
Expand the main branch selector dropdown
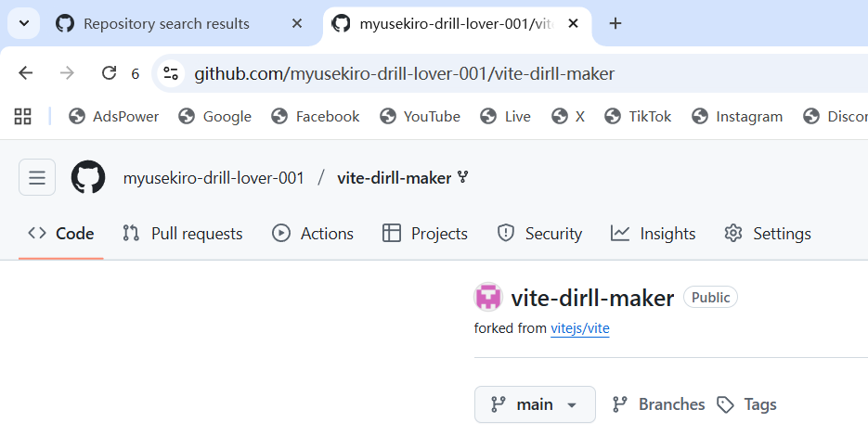(x=535, y=404)
